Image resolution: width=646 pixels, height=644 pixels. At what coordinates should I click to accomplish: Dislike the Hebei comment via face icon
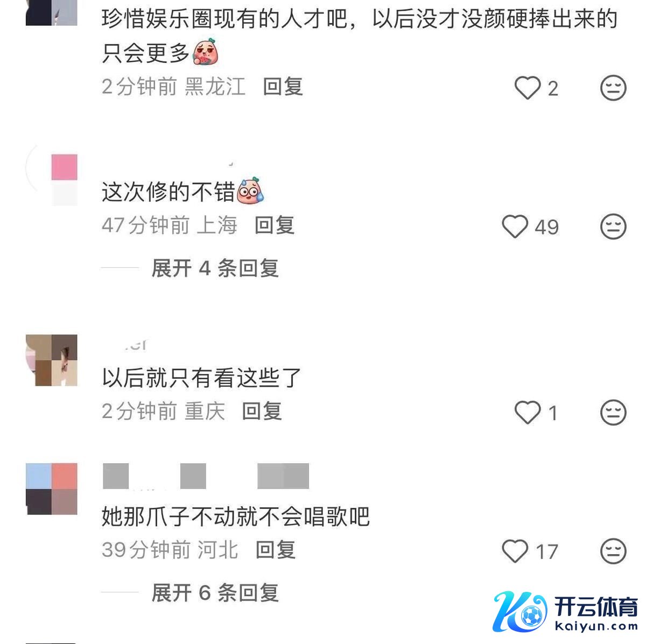tap(613, 551)
